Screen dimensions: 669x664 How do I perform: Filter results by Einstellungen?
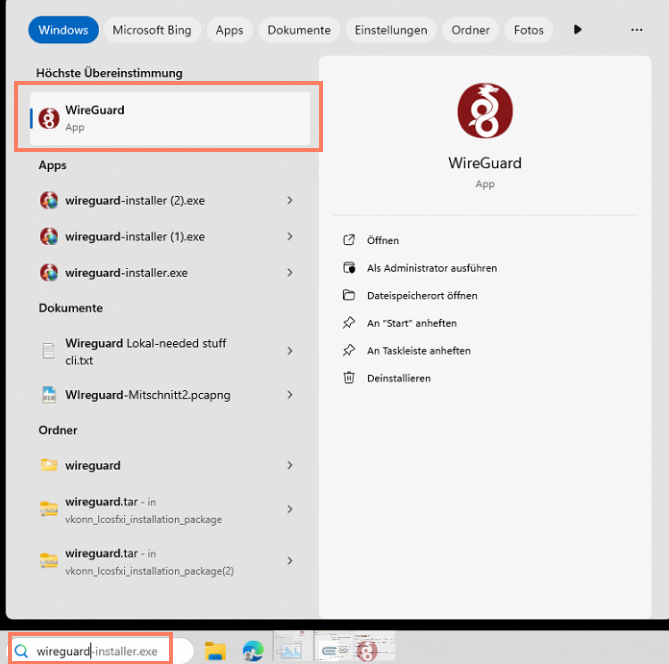point(391,30)
